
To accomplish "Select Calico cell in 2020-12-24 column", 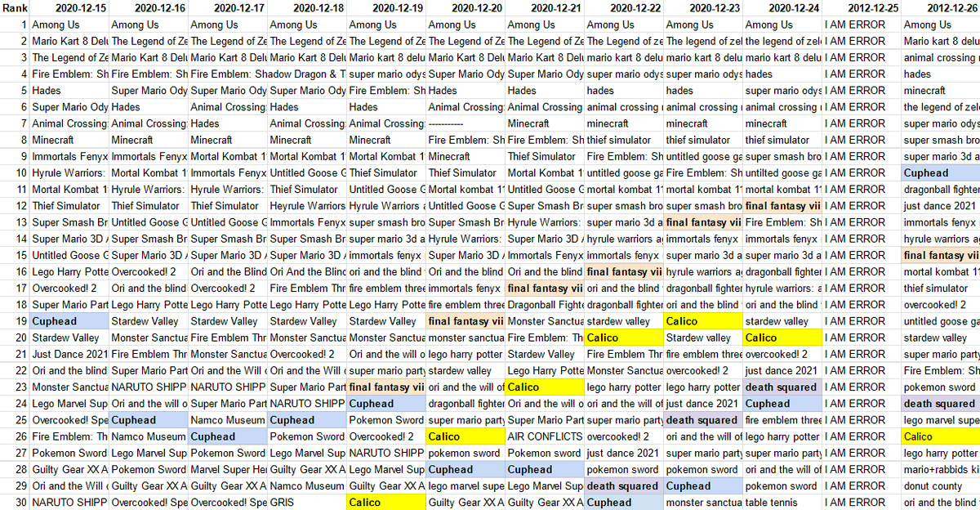I will [x=782, y=338].
